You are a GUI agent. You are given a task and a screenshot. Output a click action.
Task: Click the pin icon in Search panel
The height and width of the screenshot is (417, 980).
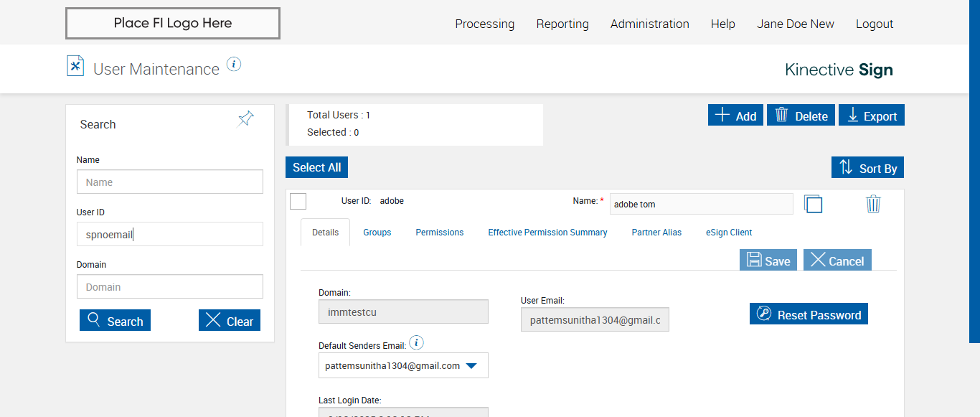click(x=246, y=119)
